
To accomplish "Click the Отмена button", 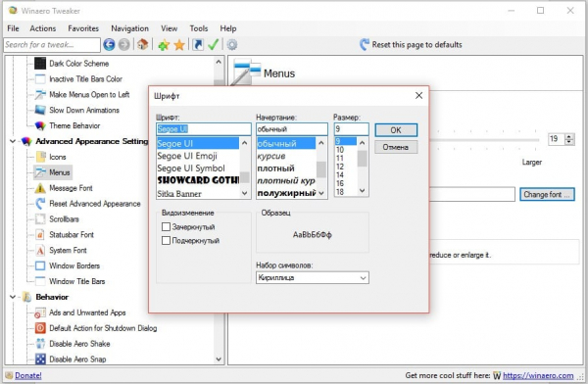I will pyautogui.click(x=396, y=147).
